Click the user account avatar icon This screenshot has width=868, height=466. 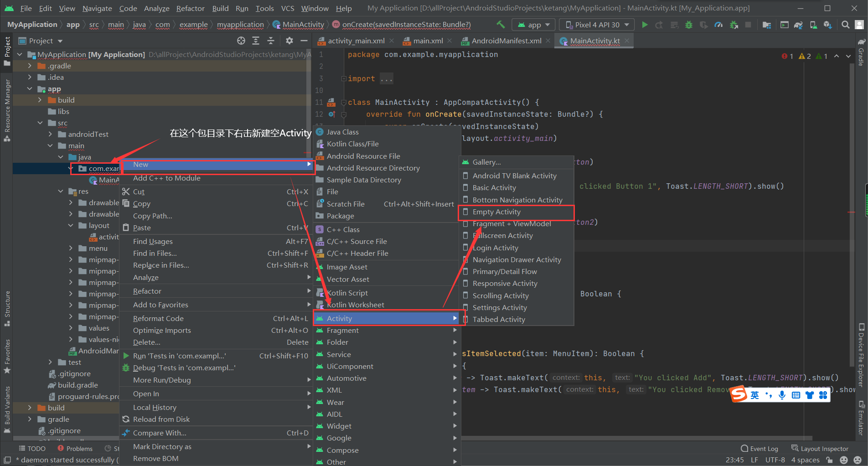click(x=859, y=25)
